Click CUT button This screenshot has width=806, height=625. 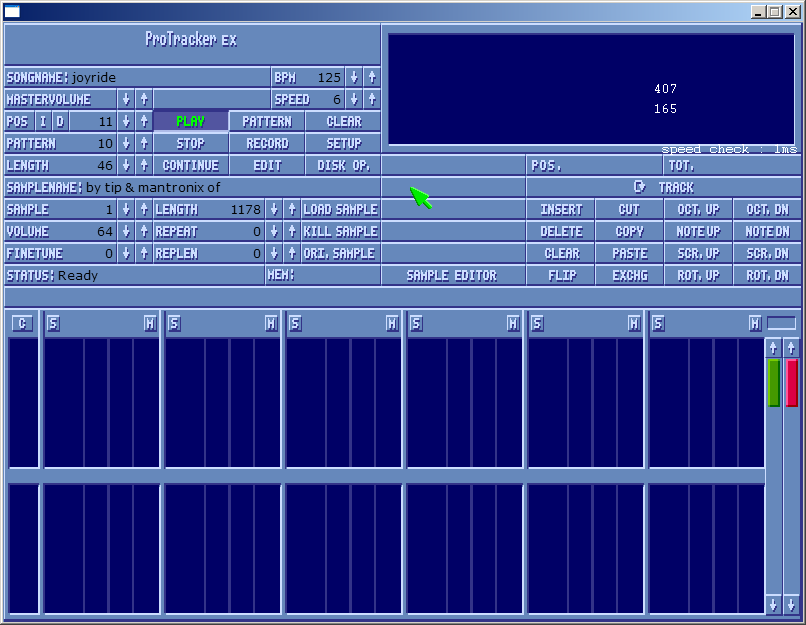[629, 209]
